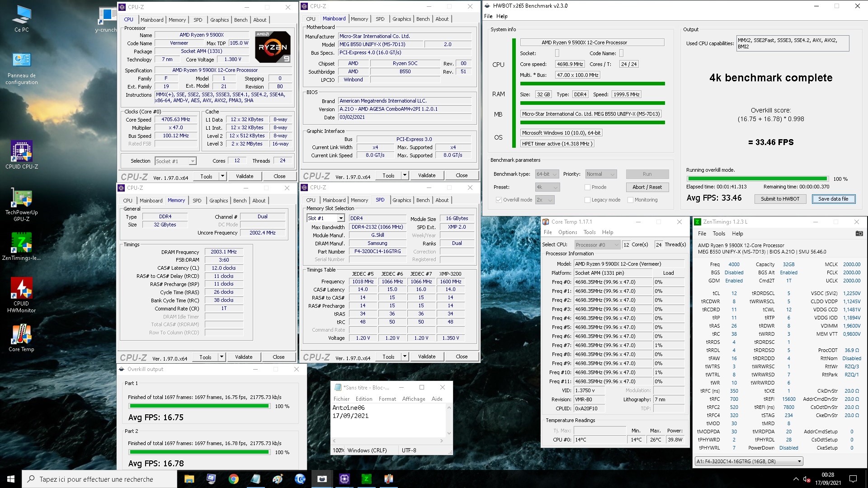Click Submit to HWBOT button

(780, 199)
